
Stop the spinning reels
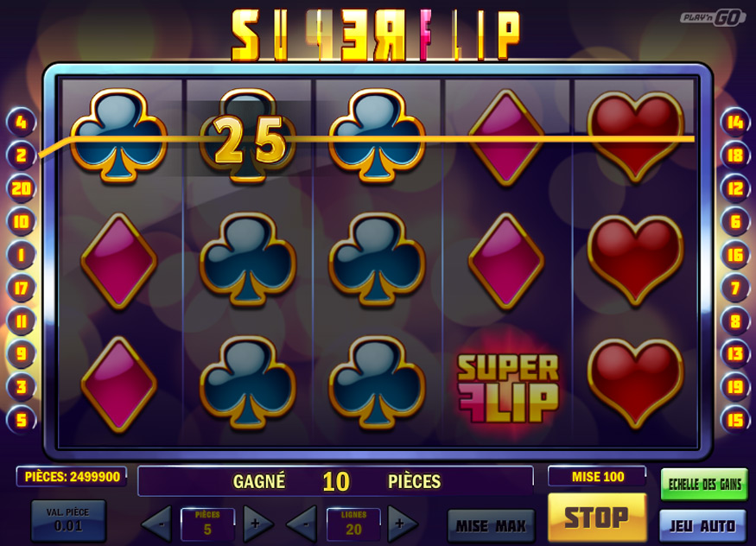pos(597,517)
